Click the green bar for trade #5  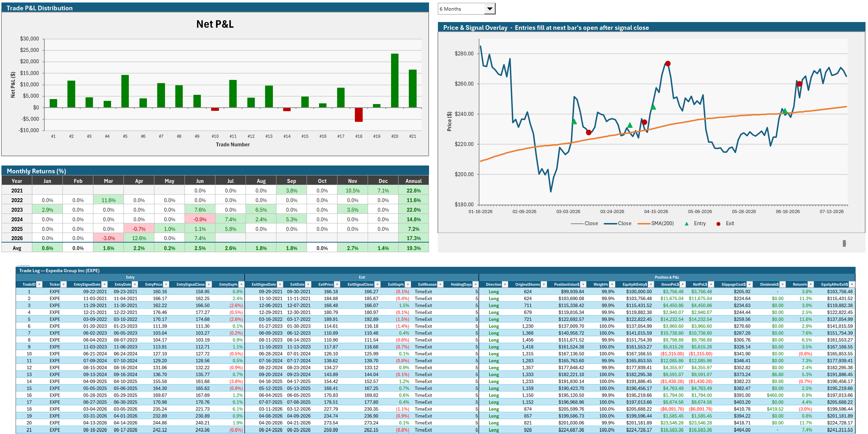click(x=125, y=91)
